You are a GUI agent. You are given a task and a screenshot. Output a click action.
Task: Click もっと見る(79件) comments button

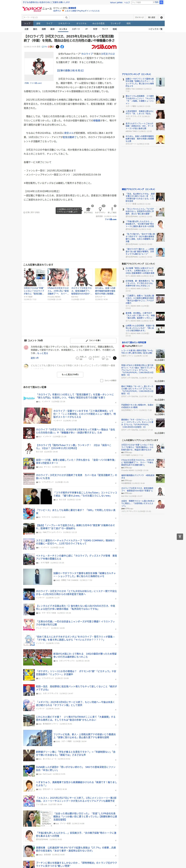[70, 374]
